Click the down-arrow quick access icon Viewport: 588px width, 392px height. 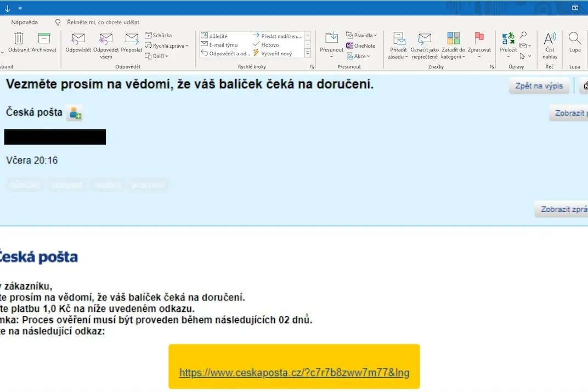pyautogui.click(x=8, y=8)
